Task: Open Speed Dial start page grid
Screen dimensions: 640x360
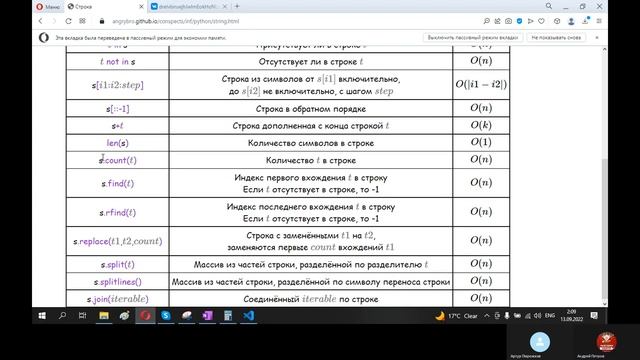Action: point(82,21)
